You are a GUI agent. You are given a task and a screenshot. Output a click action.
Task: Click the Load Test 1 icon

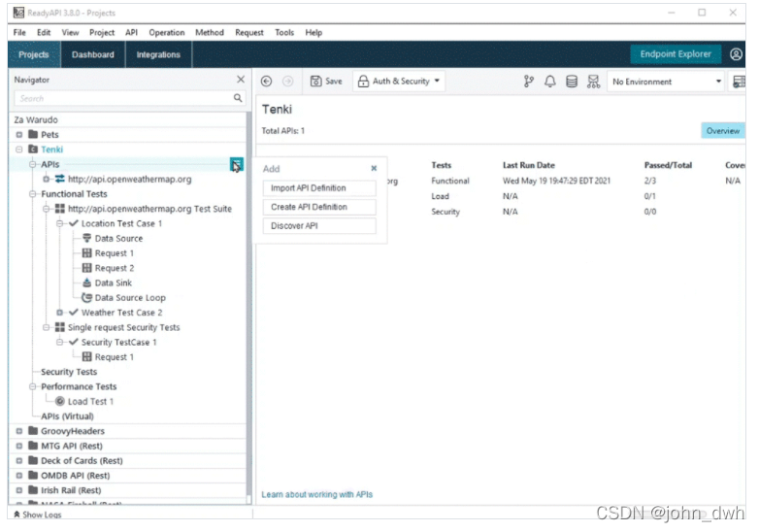pos(60,401)
